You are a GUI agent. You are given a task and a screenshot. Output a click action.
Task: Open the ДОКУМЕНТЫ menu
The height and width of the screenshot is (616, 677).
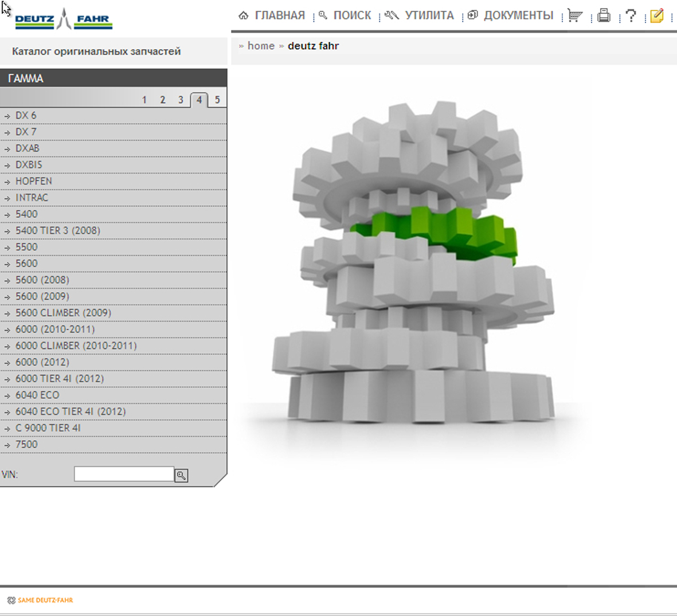pyautogui.click(x=511, y=16)
